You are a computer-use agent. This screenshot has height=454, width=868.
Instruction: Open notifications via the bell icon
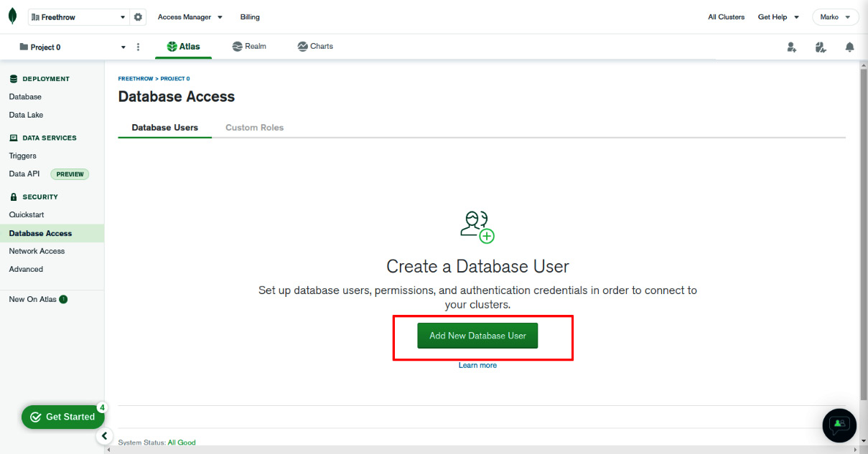(x=849, y=47)
